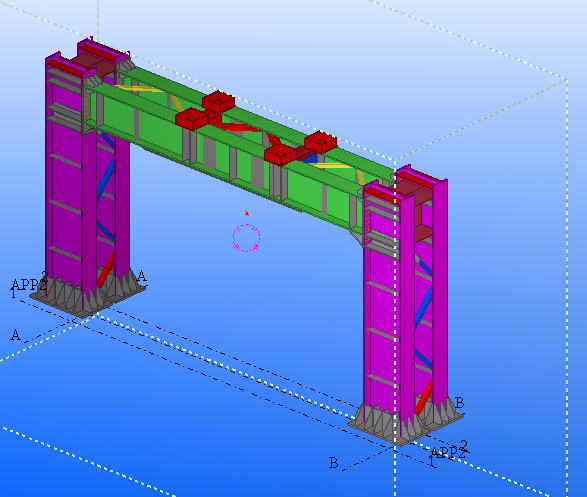The image size is (587, 497).
Task: Select the long blue diagonal brace in the right column
Action: pyautogui.click(x=423, y=307)
